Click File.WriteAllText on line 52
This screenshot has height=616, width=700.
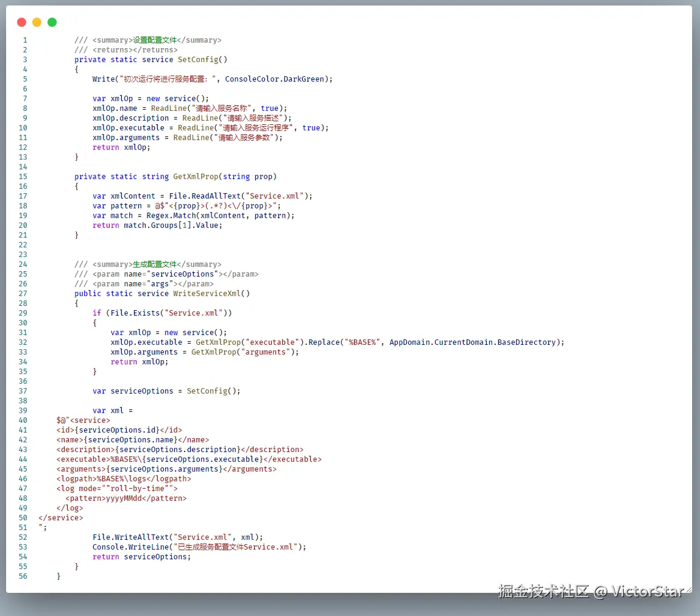130,538
